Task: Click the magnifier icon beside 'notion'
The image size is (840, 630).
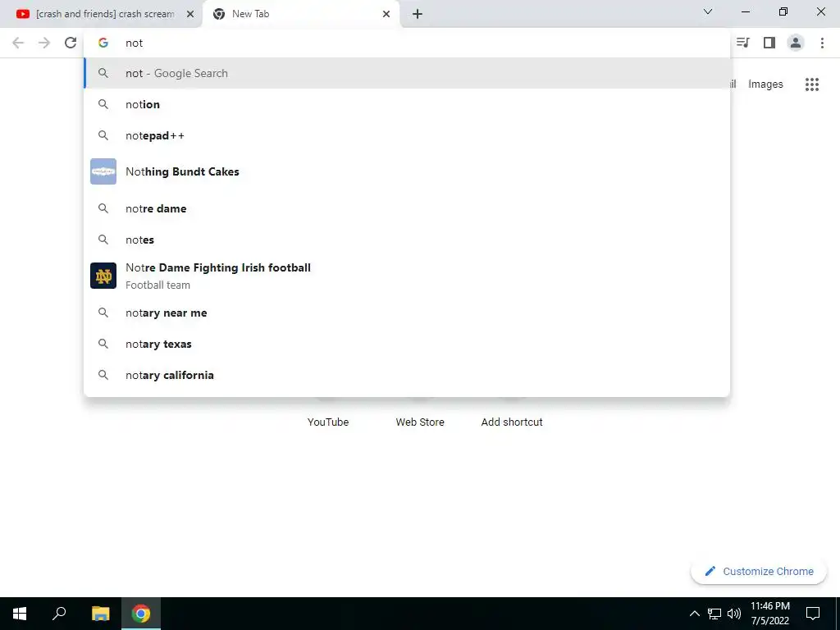Action: pos(103,104)
